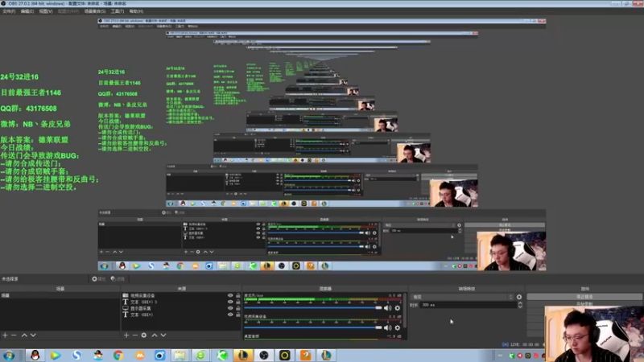This screenshot has width=644, height=362.
Task: Move the scene up with the scenes panel arrow
Action: [24, 335]
